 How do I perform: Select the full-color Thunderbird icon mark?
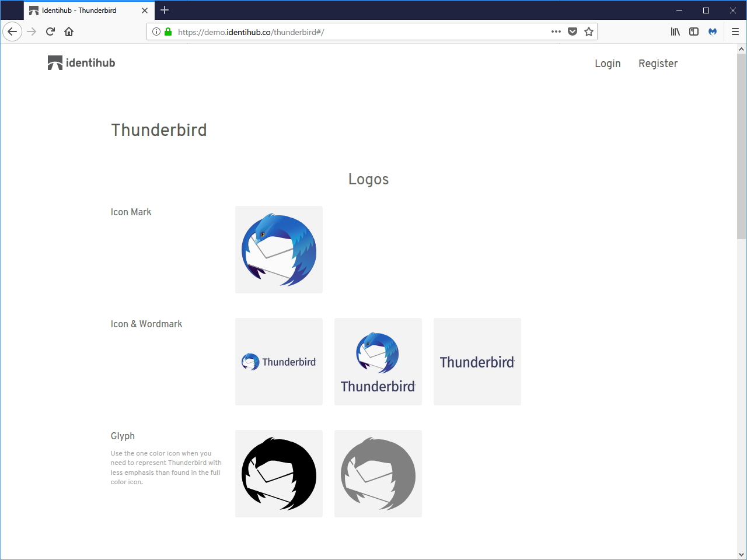point(279,250)
